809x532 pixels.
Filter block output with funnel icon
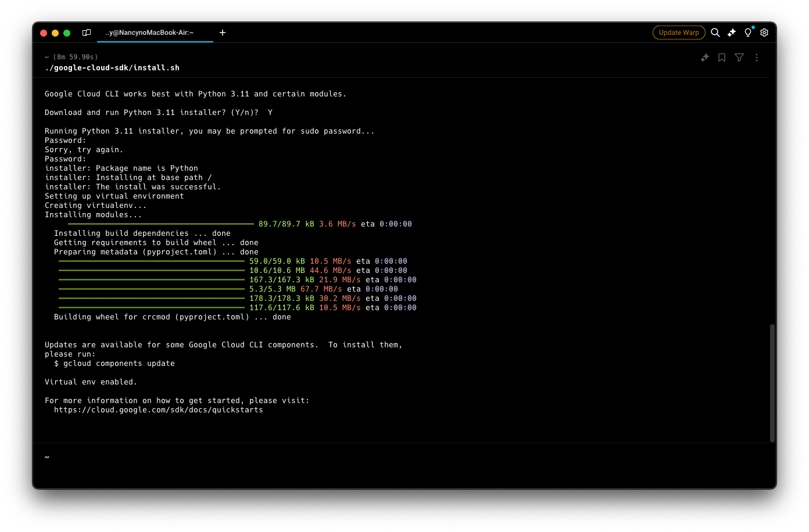(739, 57)
